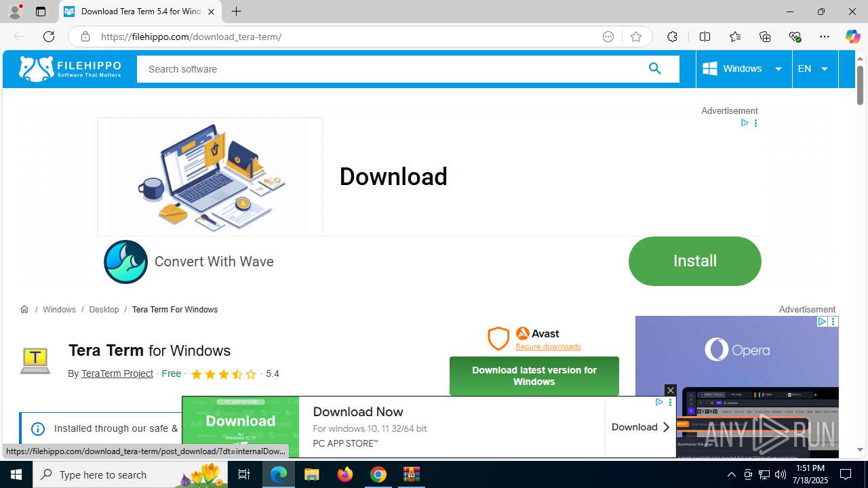Click the Tera Term app icon

35,361
